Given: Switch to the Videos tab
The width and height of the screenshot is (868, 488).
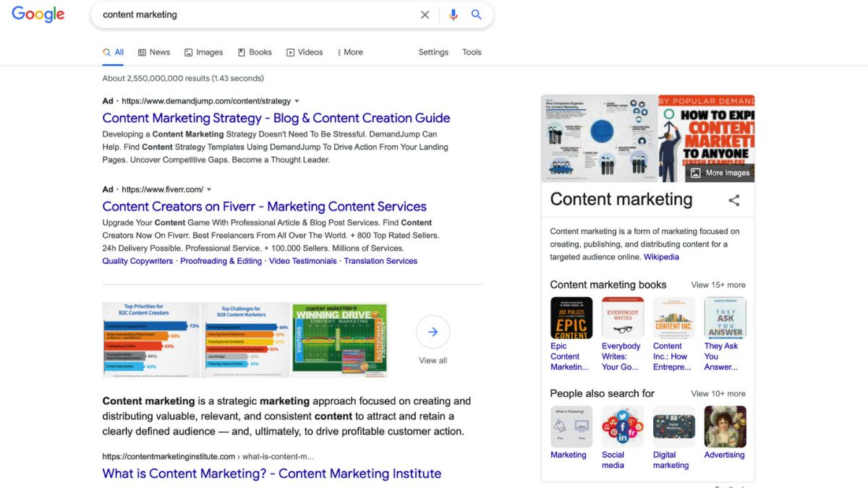Looking at the screenshot, I should (305, 52).
